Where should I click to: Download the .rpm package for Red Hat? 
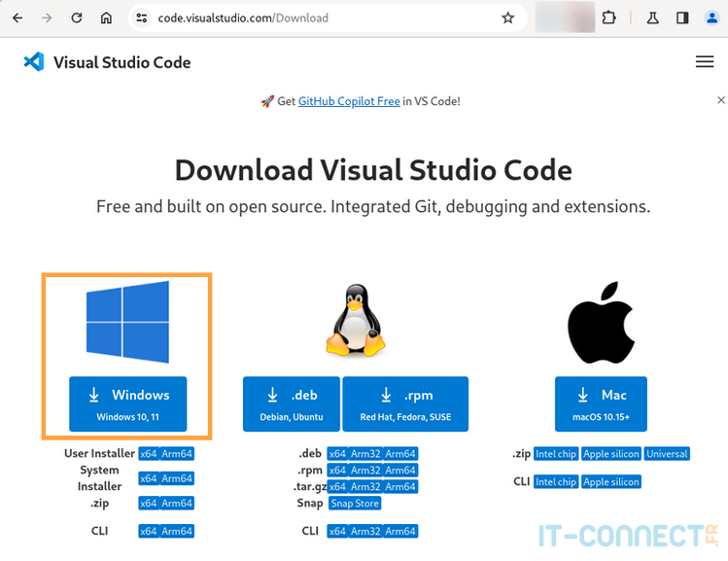coord(405,404)
